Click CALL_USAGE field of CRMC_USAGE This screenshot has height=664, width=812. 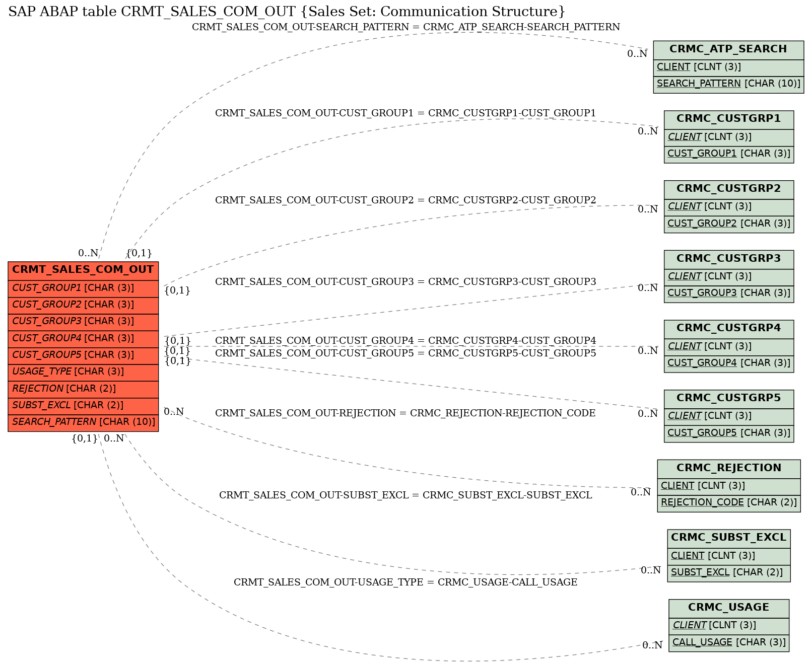point(729,643)
